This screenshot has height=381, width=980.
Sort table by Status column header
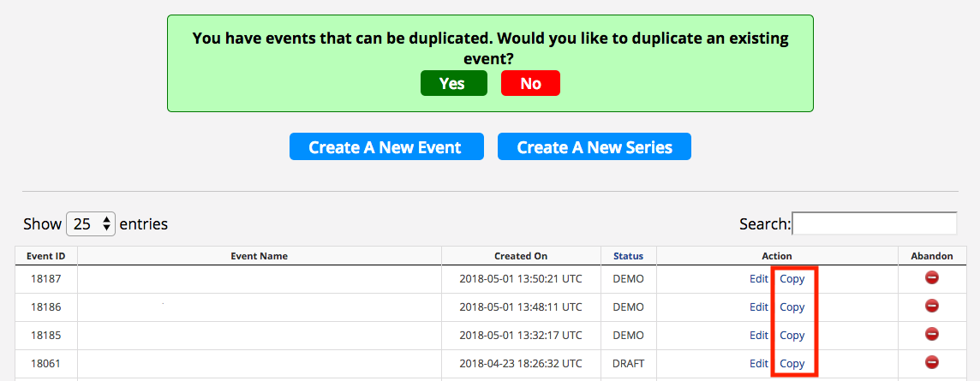pyautogui.click(x=628, y=256)
